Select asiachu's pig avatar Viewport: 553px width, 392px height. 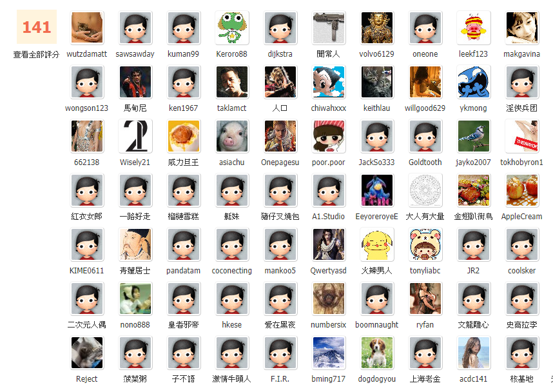coord(232,136)
